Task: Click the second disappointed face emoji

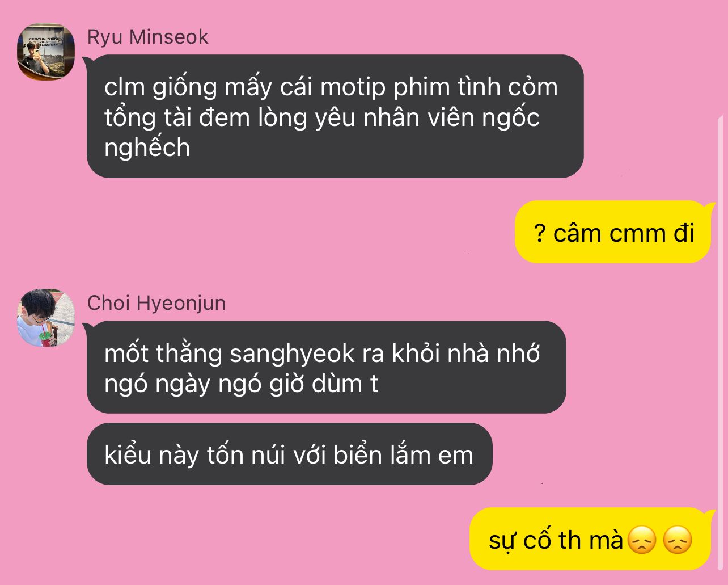Action: coord(678,540)
